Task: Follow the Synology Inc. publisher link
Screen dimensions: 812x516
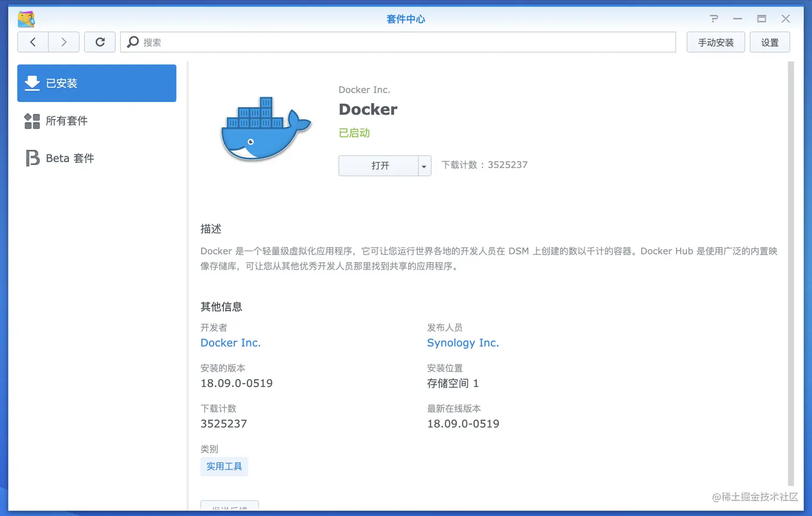Action: point(463,343)
